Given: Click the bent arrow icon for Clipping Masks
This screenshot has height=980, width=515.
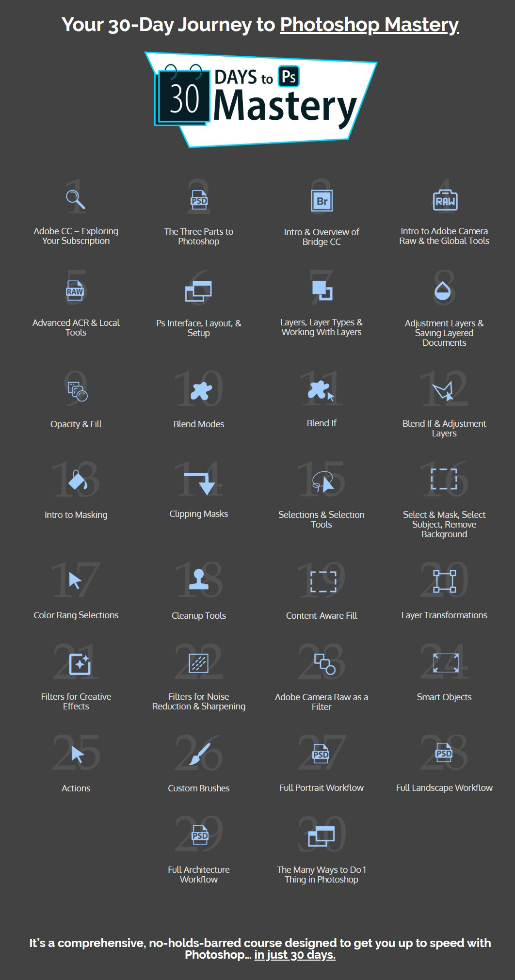Looking at the screenshot, I should (x=199, y=483).
